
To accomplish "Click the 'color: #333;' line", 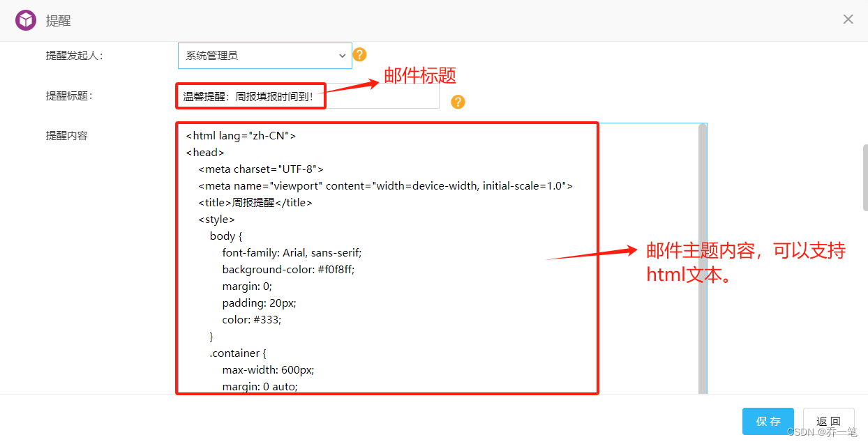I will click(x=252, y=320).
